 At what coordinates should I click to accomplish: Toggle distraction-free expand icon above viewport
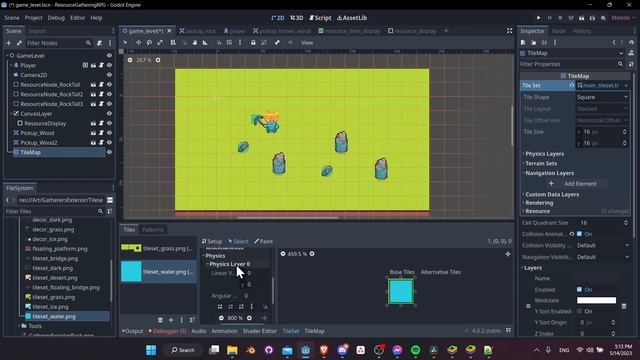coord(509,31)
